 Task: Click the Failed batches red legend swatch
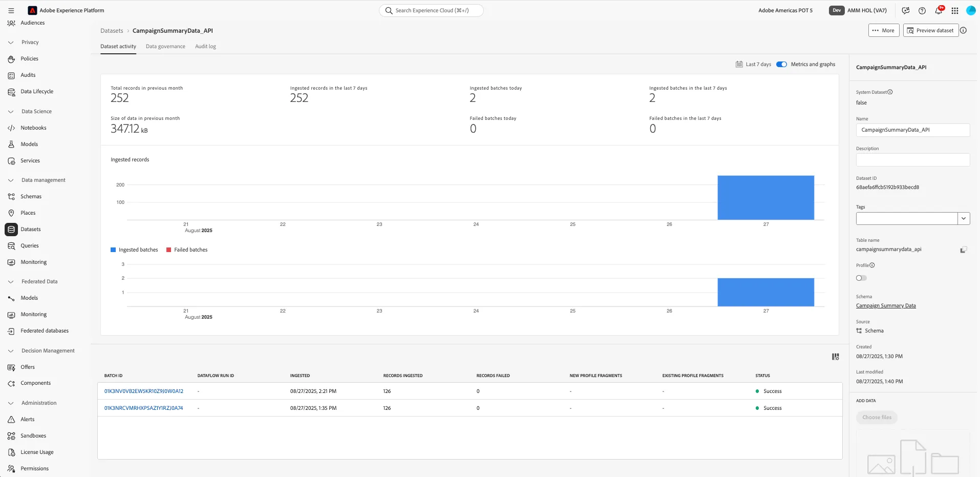[x=168, y=250]
